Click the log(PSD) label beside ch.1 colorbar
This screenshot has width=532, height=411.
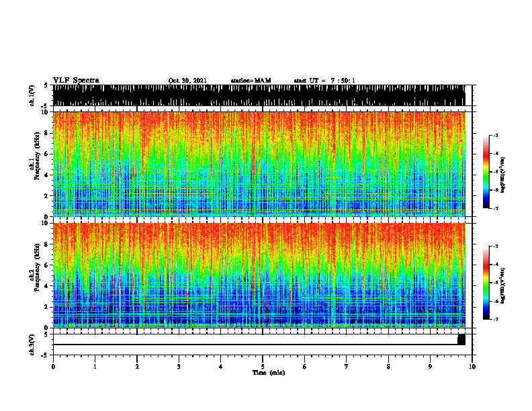click(503, 175)
